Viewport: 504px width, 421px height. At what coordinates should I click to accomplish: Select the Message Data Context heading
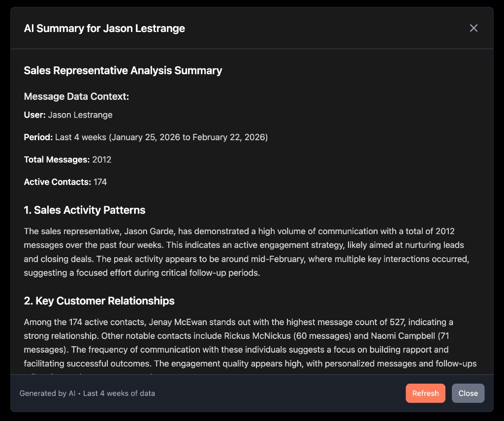tap(76, 96)
